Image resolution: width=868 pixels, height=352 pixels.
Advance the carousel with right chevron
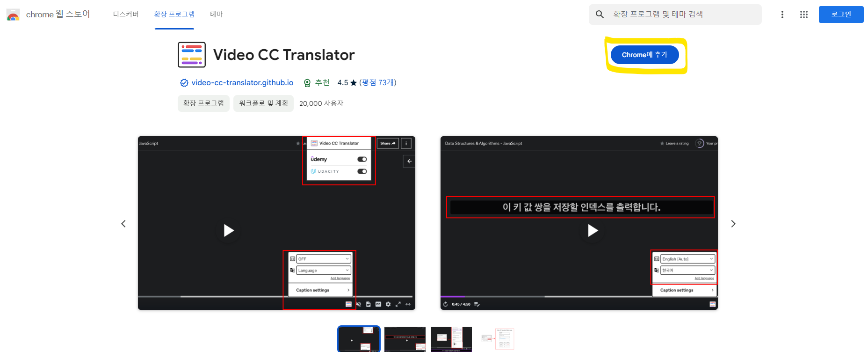click(733, 224)
